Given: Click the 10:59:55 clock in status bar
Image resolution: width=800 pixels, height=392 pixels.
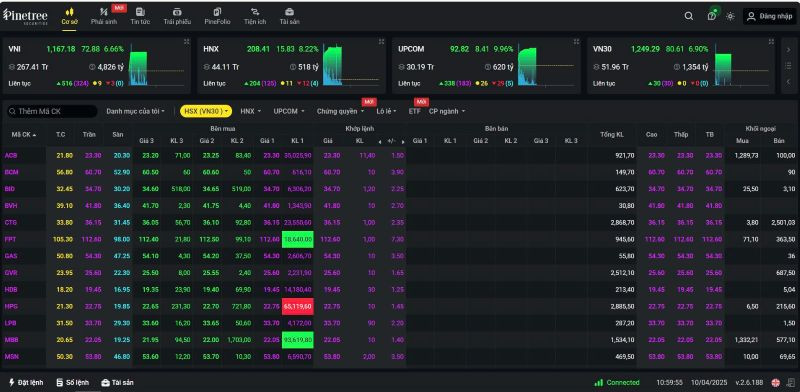Looking at the screenshot, I should point(669,382).
